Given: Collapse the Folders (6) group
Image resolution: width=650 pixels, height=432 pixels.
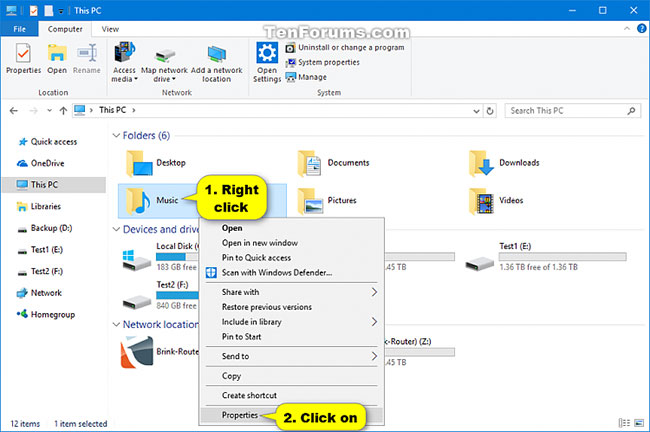Looking at the screenshot, I should (116, 136).
